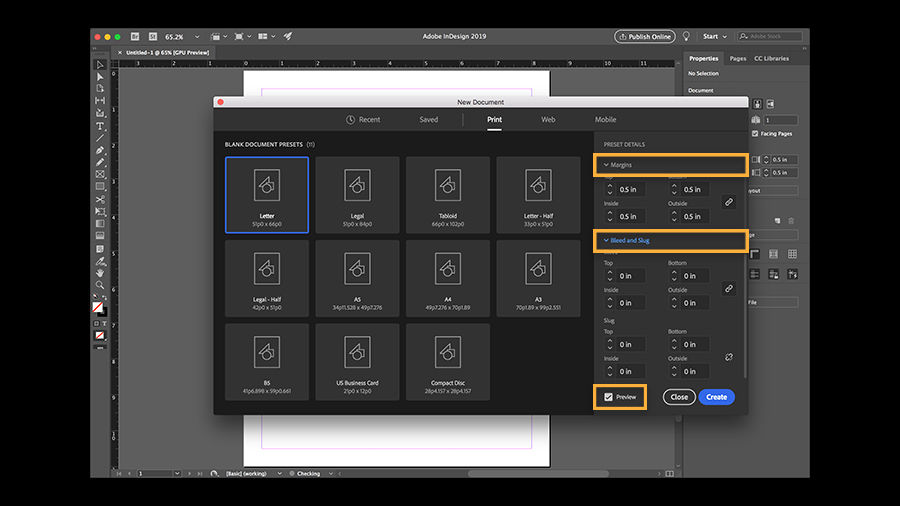The height and width of the screenshot is (506, 900).
Task: Choose the Page tool
Action: coord(100,89)
